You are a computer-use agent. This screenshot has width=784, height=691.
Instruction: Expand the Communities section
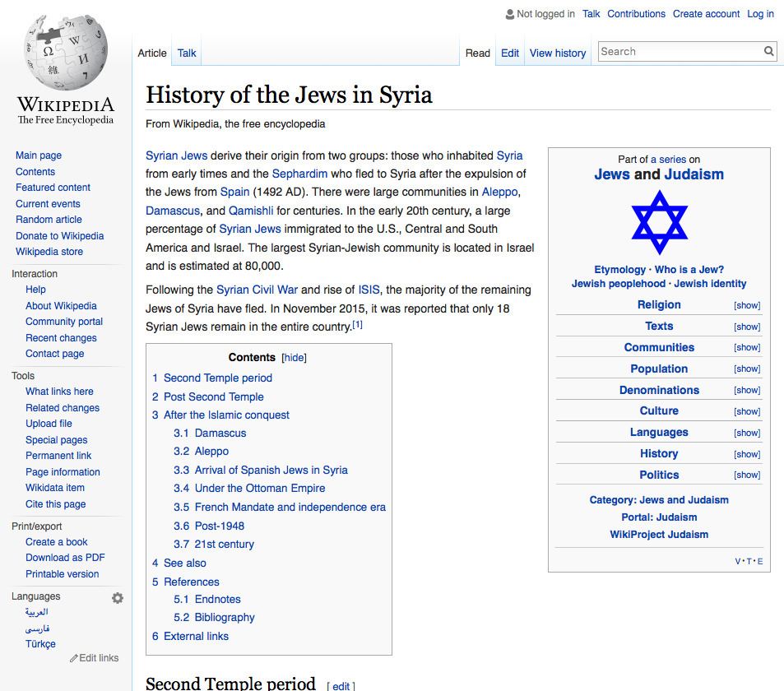746,348
